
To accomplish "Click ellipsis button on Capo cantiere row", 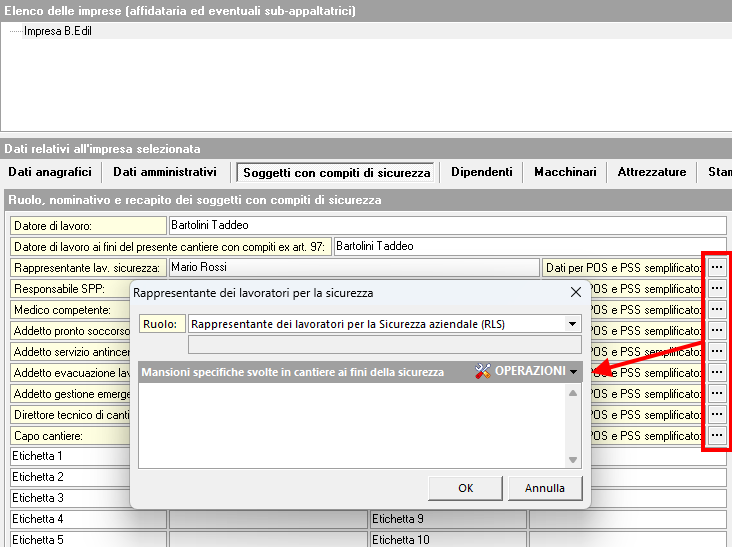I will point(716,436).
